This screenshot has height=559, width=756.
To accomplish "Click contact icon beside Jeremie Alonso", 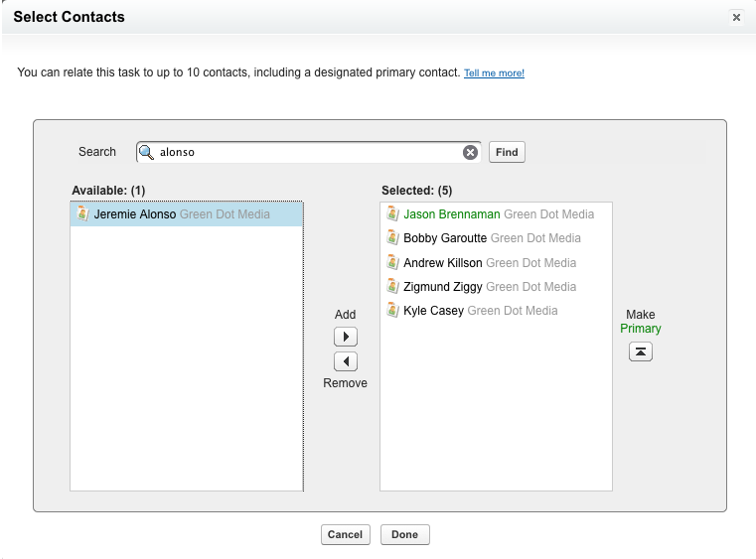I will (x=83, y=214).
